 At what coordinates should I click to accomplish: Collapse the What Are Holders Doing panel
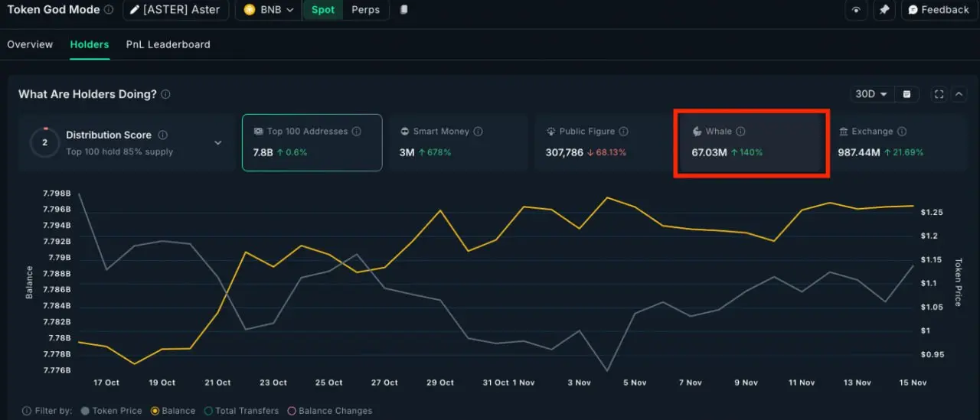pos(959,94)
